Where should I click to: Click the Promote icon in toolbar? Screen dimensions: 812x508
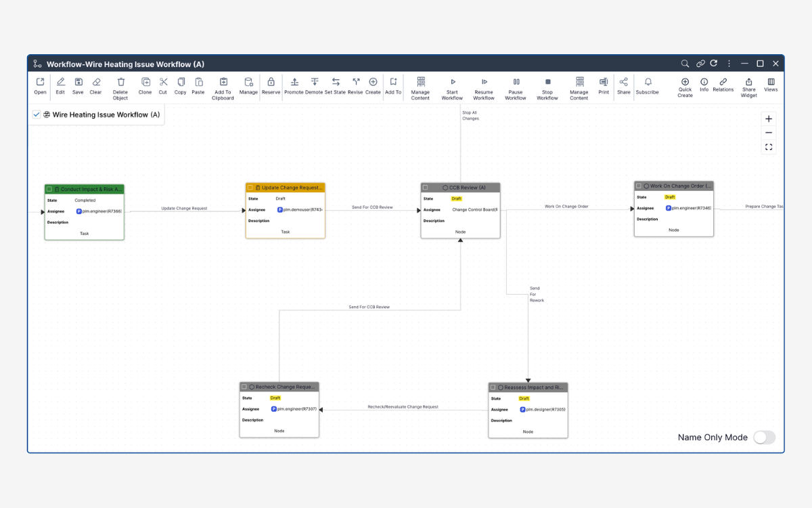tap(294, 82)
